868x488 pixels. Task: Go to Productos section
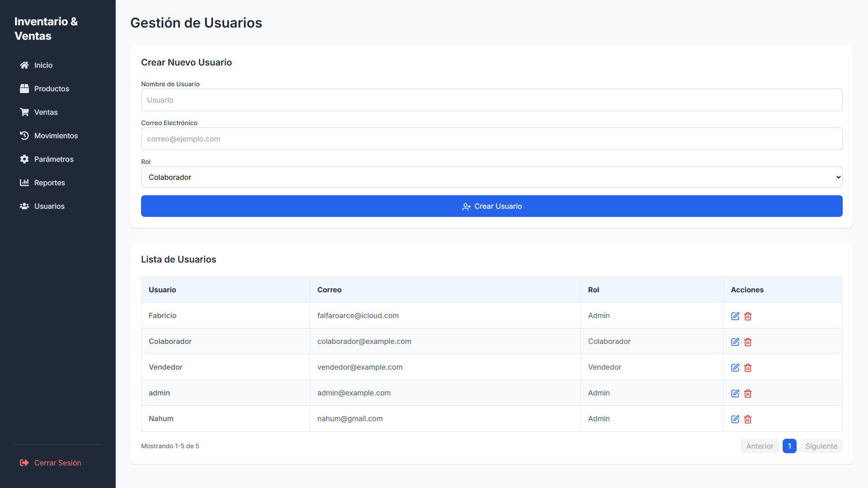pyautogui.click(x=57, y=89)
